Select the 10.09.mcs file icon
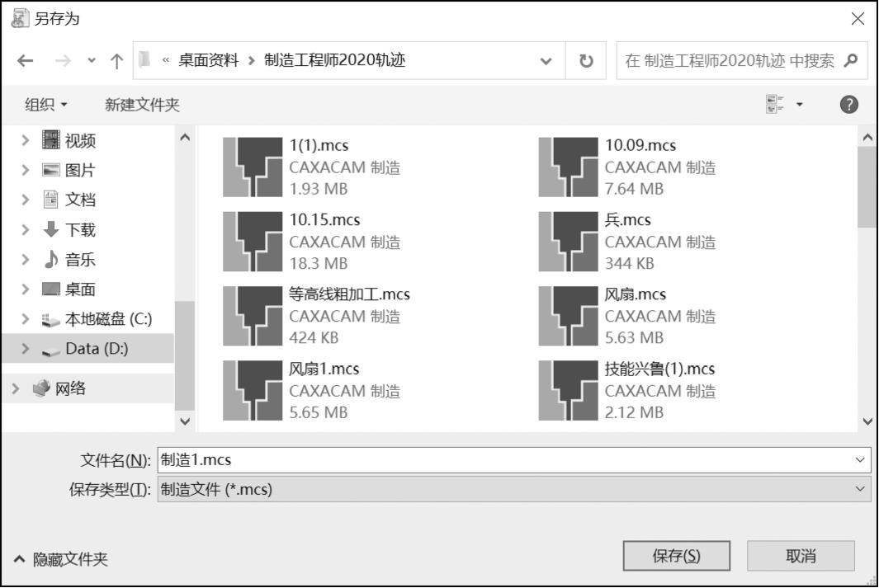The width and height of the screenshot is (879, 588). click(568, 167)
